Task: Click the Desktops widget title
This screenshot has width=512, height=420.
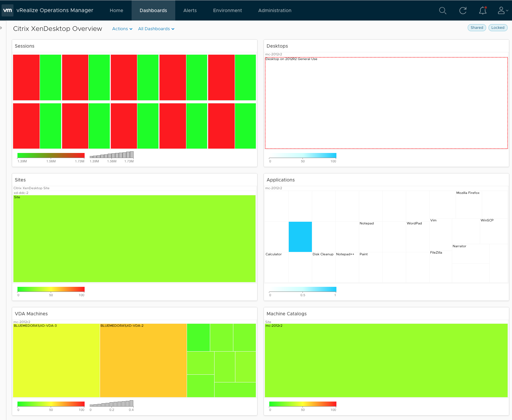Action: coord(277,46)
